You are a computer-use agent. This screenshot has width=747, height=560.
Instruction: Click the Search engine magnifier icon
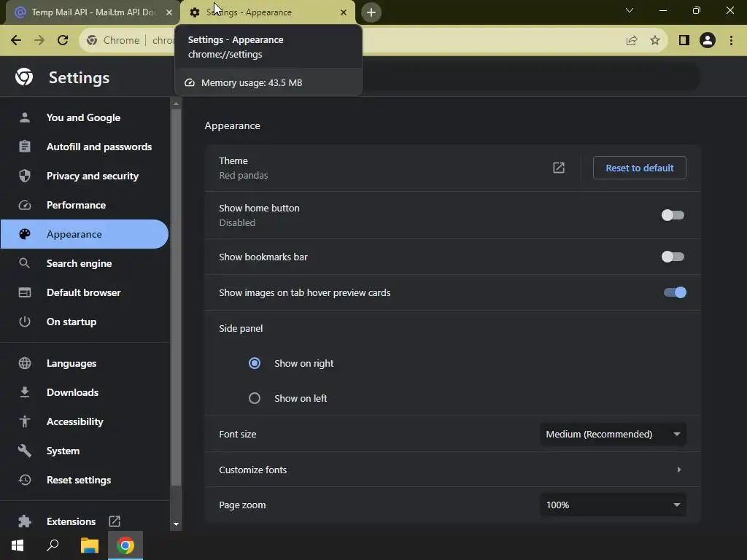click(x=25, y=262)
